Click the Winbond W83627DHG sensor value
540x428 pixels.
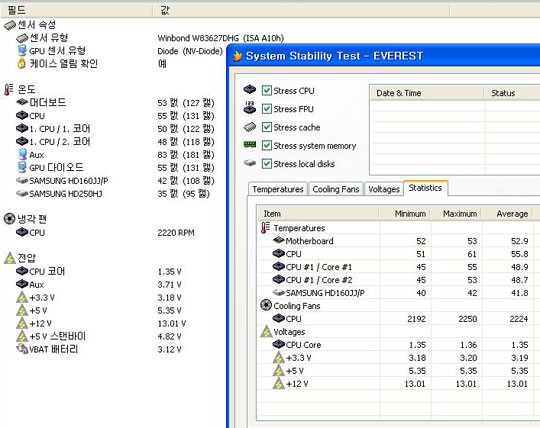pyautogui.click(x=220, y=38)
